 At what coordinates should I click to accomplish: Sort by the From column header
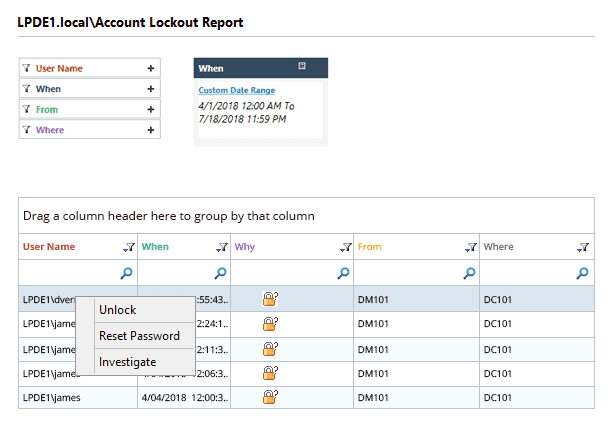369,247
